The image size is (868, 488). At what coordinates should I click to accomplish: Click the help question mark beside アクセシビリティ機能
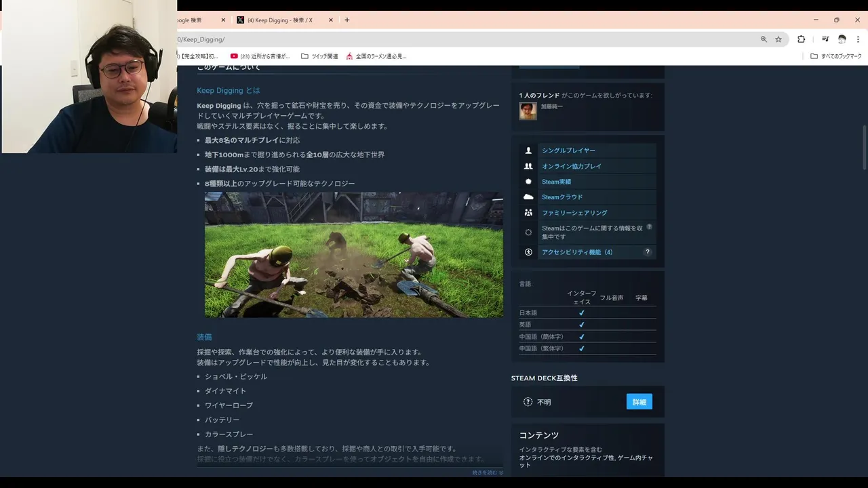pos(648,252)
